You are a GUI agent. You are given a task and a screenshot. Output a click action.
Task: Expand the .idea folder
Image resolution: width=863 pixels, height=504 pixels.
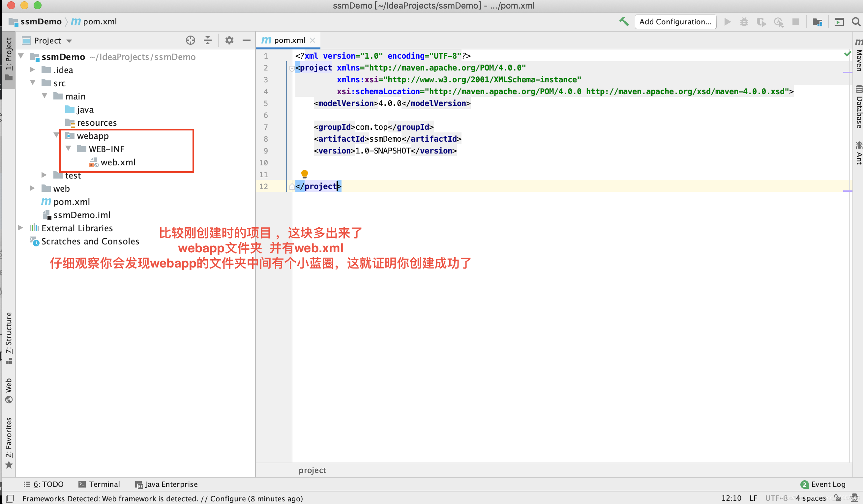coord(32,70)
